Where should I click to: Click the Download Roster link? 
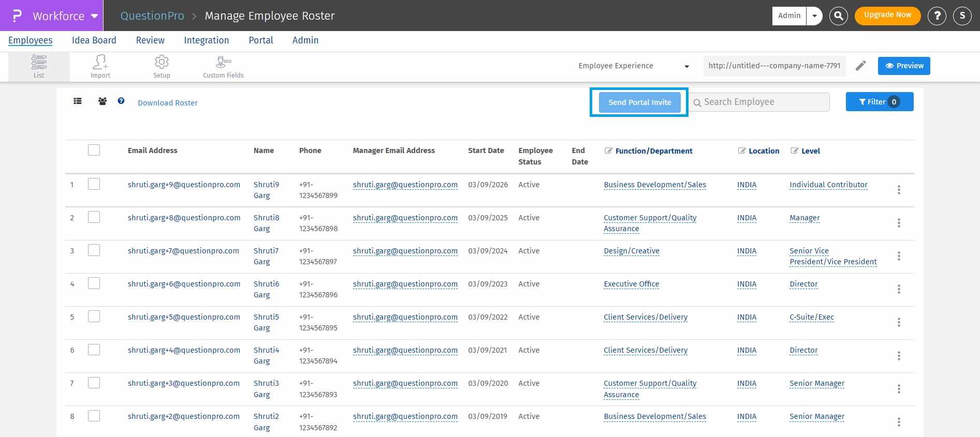[x=167, y=103]
